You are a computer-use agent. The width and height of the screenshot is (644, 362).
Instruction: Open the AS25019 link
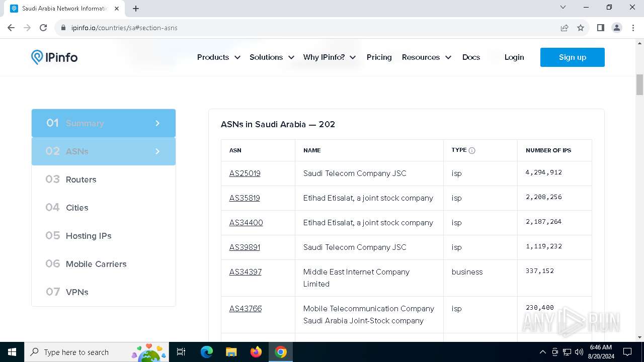click(x=245, y=173)
